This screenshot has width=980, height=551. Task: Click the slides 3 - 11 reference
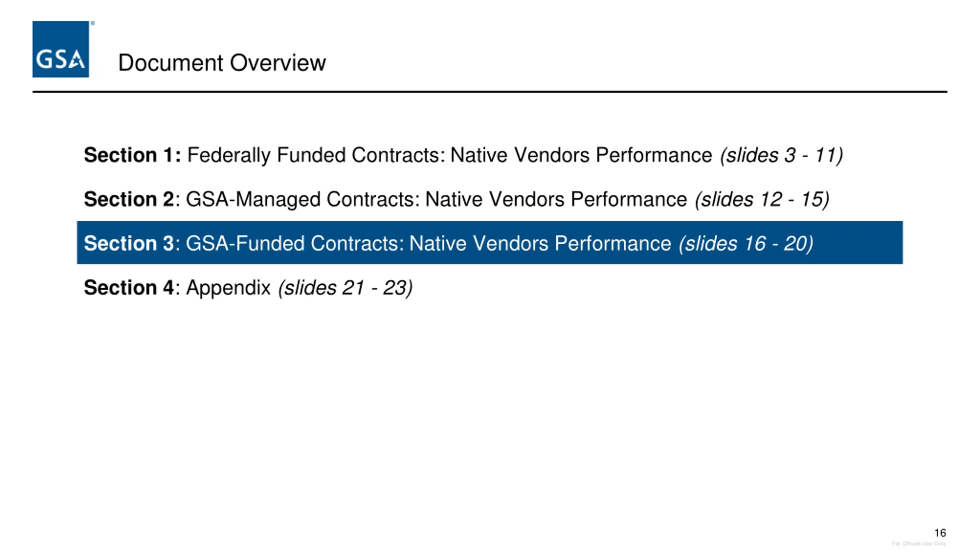coord(781,155)
